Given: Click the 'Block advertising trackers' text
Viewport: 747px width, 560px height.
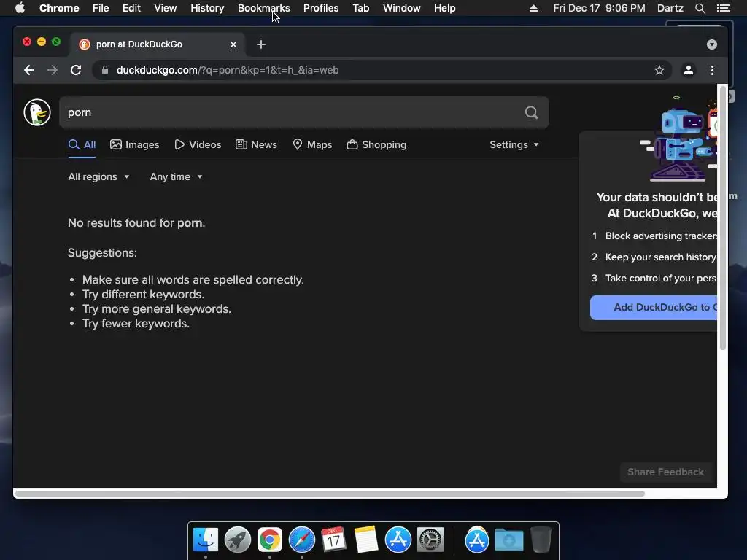Looking at the screenshot, I should (x=661, y=236).
